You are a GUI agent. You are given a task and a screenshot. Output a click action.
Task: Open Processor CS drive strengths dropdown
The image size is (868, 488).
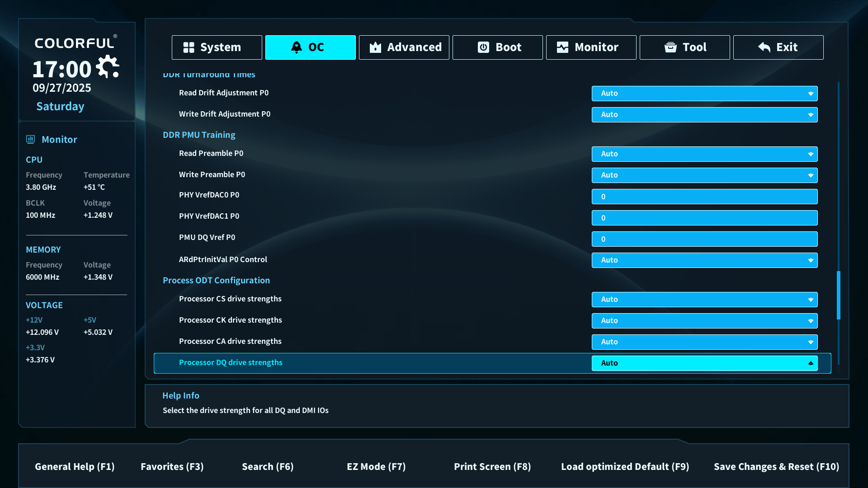pos(704,300)
